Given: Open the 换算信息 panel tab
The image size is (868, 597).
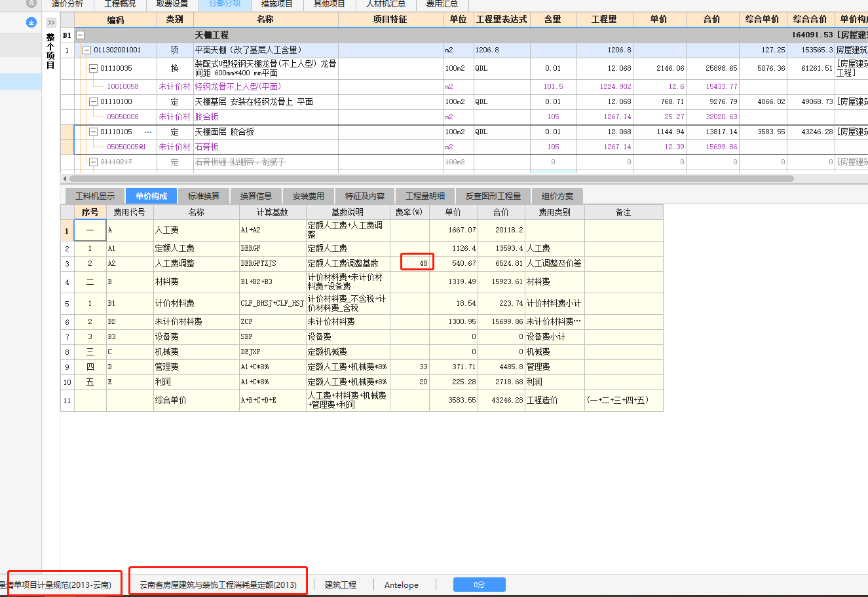Looking at the screenshot, I should 256,196.
